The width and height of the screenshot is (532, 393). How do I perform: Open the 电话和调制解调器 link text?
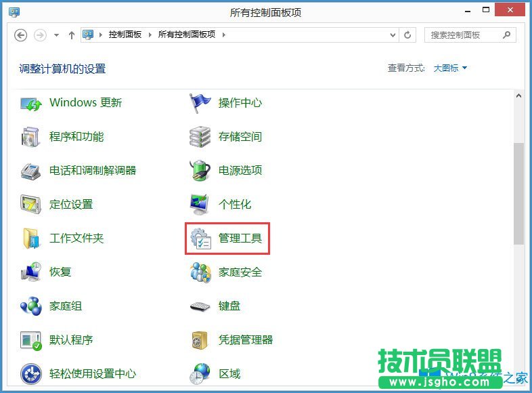coord(93,170)
